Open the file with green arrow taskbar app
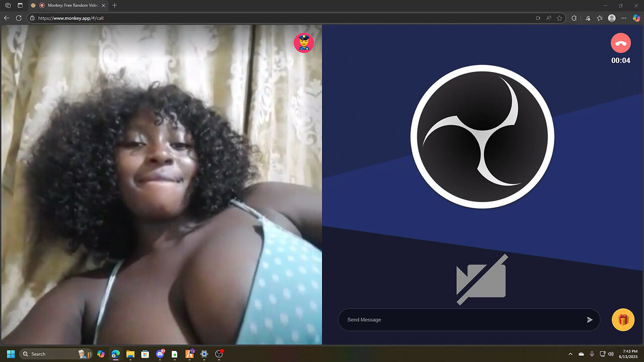This screenshot has width=644, height=362. [x=175, y=354]
